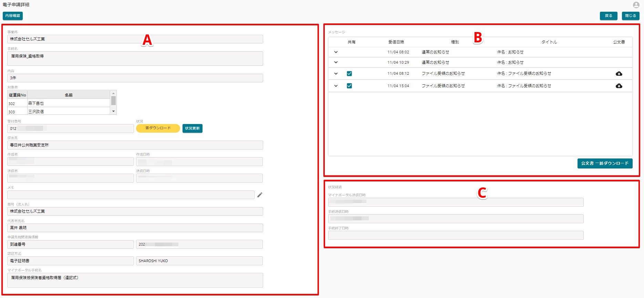Screen dimensions: 644x298
Task: Click the 到達番号 field
Action: click(x=71, y=244)
